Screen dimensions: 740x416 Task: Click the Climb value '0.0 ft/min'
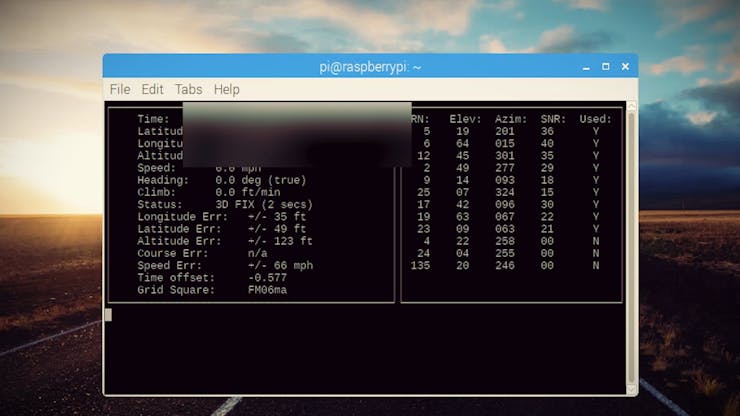click(248, 192)
